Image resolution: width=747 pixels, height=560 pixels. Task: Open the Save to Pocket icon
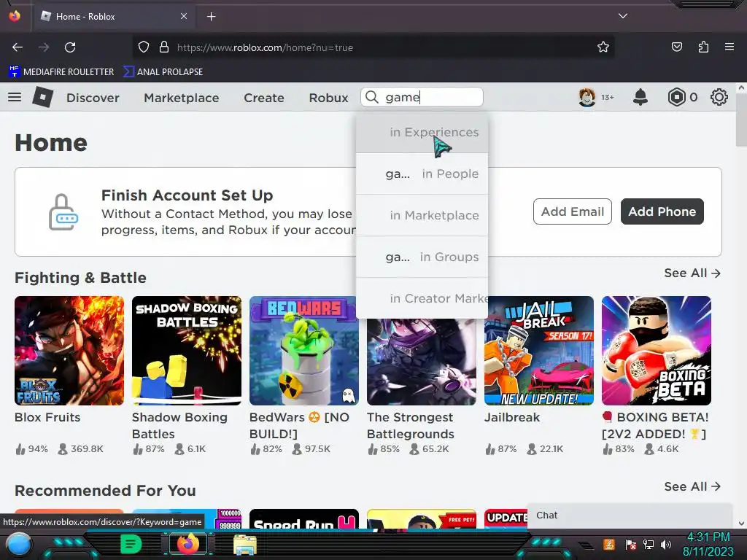(676, 47)
